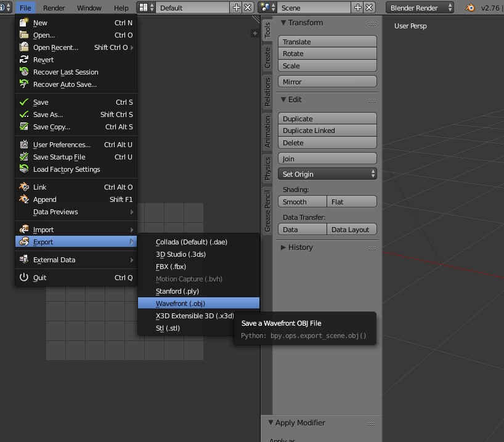The height and width of the screenshot is (442, 504).
Task: Open the Open Recent submenu
Action: (x=76, y=47)
